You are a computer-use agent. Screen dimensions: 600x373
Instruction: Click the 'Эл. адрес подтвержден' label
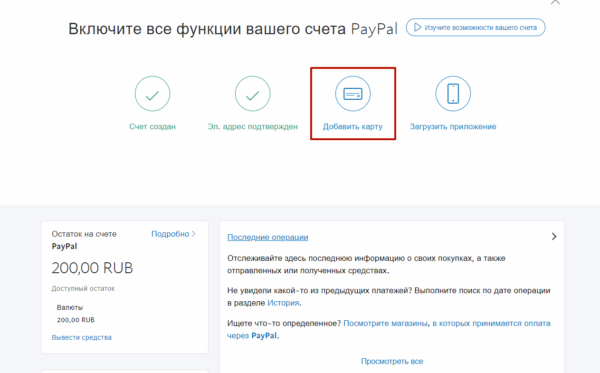click(253, 127)
